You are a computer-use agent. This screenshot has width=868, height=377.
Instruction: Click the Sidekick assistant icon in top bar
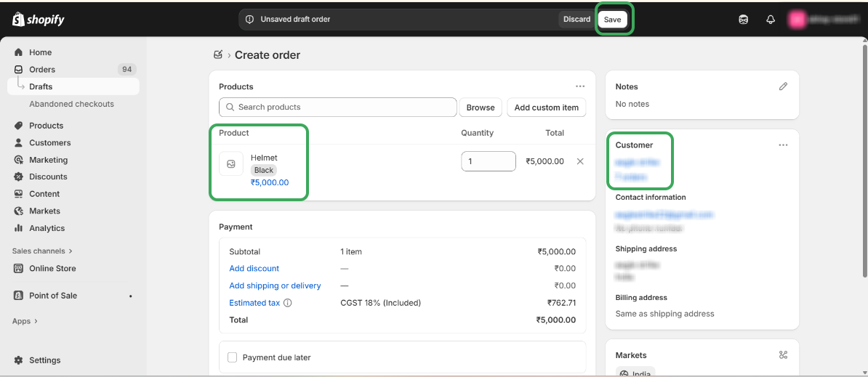(743, 20)
